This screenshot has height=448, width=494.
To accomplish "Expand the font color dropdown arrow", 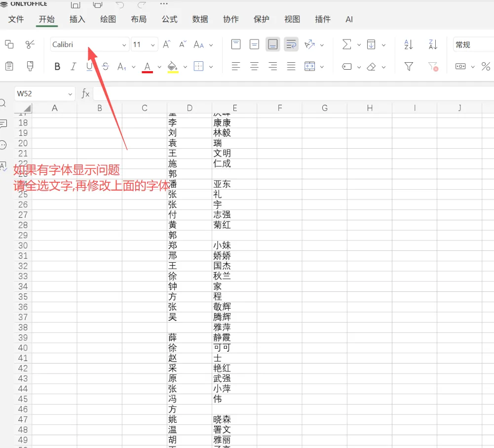I will pos(159,67).
